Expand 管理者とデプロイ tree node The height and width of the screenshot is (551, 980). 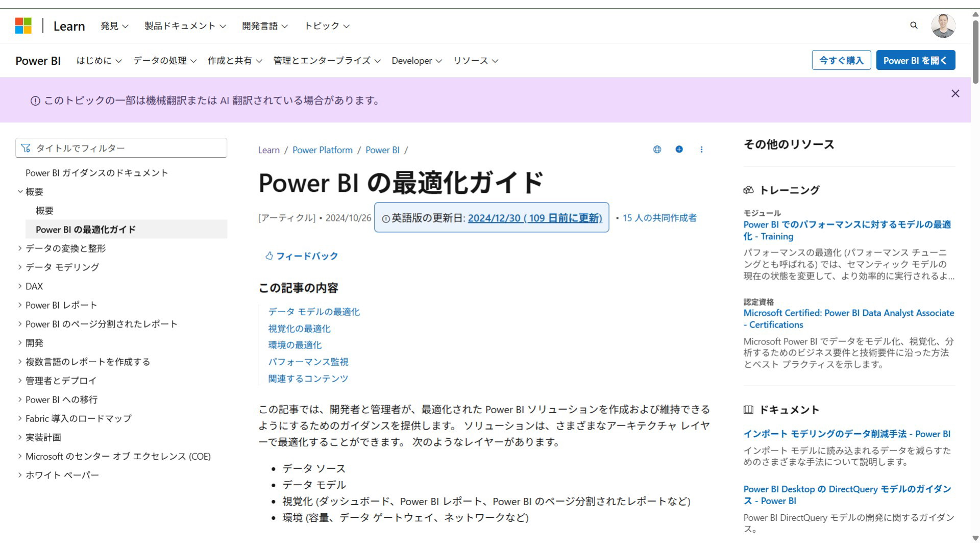[20, 381]
